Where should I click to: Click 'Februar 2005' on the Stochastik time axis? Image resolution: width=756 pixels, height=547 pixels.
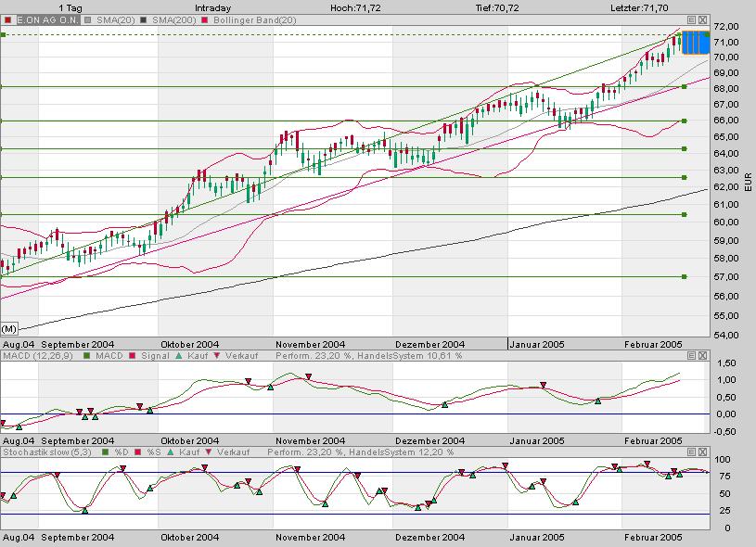653,537
